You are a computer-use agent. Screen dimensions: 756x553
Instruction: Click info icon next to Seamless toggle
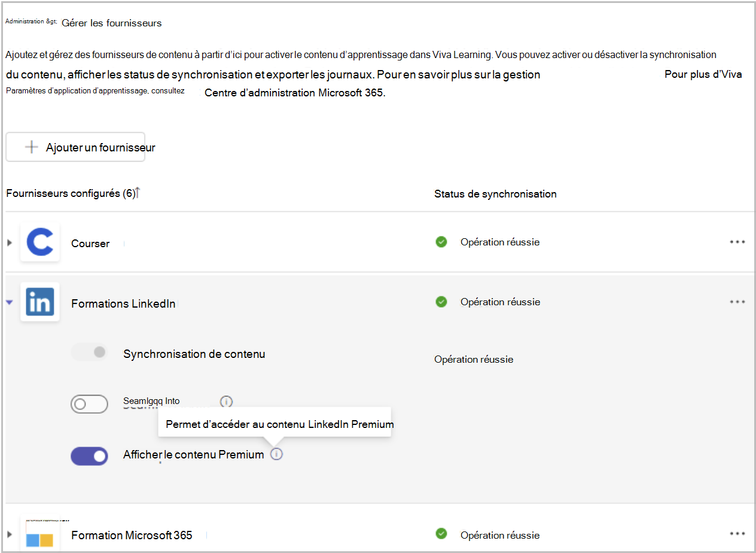tap(226, 402)
